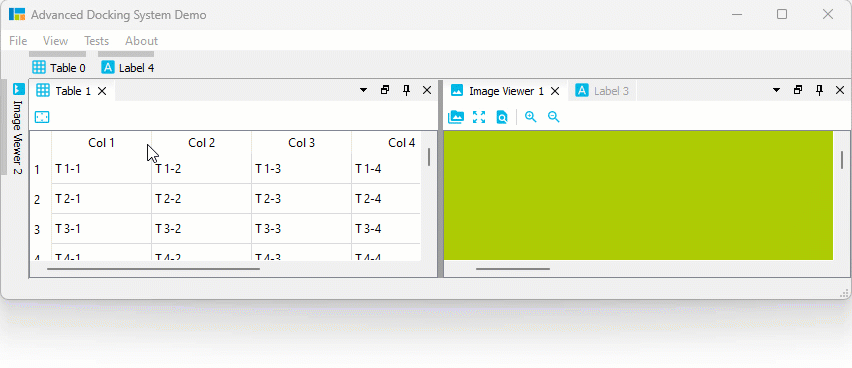Open the Tests menu
852x368 pixels.
(96, 41)
